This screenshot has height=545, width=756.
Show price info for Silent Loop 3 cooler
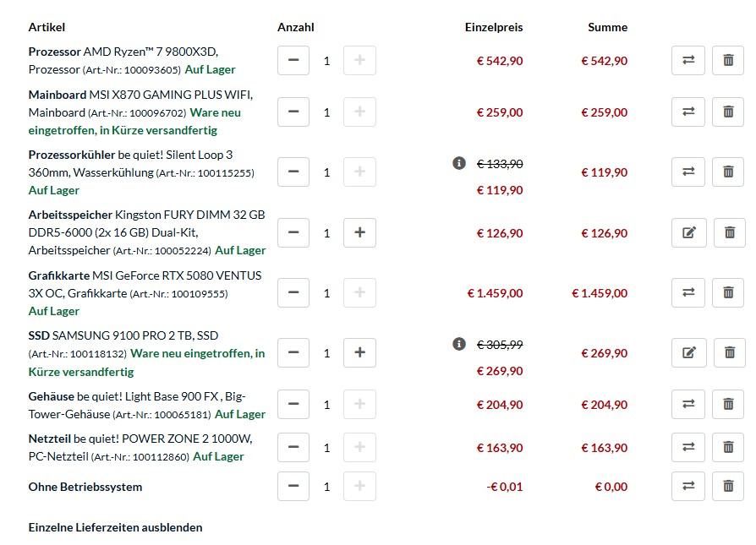point(459,163)
